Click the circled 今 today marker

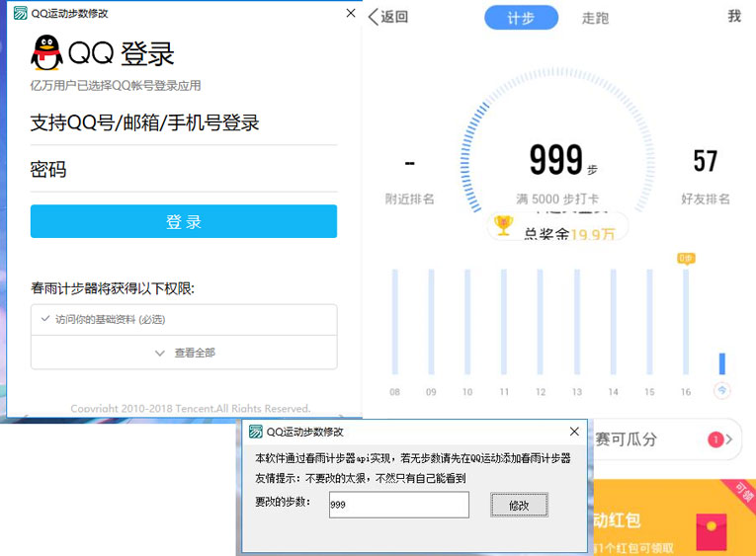tap(722, 391)
